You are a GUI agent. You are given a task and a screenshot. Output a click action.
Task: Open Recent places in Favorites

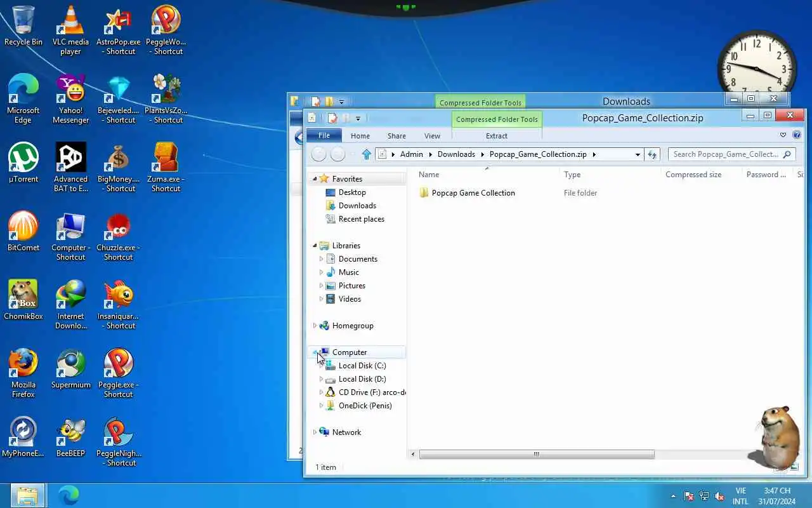pyautogui.click(x=361, y=219)
